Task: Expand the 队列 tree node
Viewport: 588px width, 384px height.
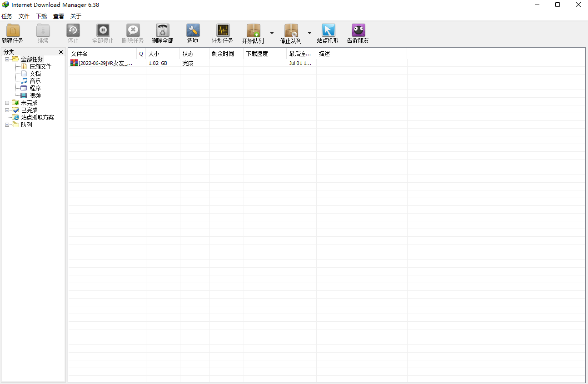Action: pos(7,125)
